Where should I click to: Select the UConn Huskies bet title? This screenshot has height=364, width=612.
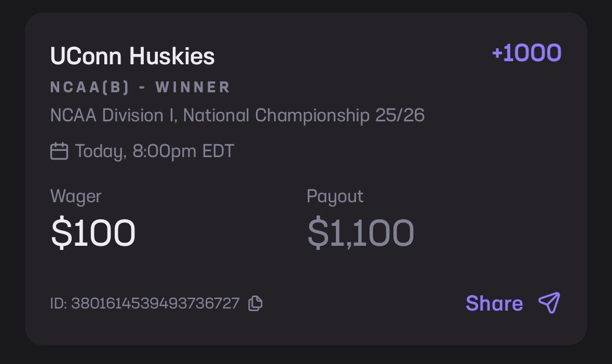pos(132,56)
